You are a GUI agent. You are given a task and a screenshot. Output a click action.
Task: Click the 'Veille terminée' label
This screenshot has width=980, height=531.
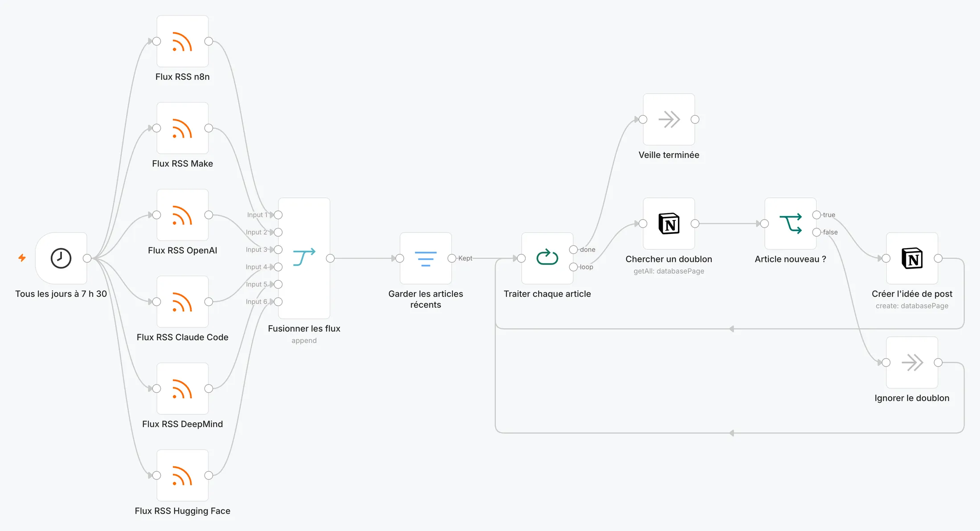[x=669, y=155]
